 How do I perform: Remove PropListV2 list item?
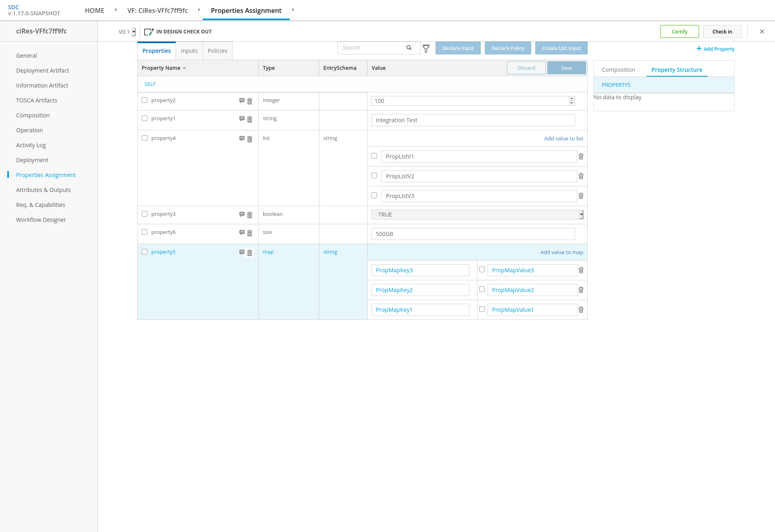pyautogui.click(x=581, y=176)
